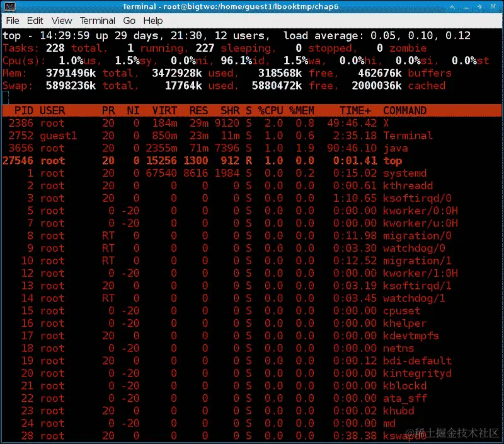Click the kdevtmpfs process command
Screen dimensions: 504x444
[x=411, y=336]
